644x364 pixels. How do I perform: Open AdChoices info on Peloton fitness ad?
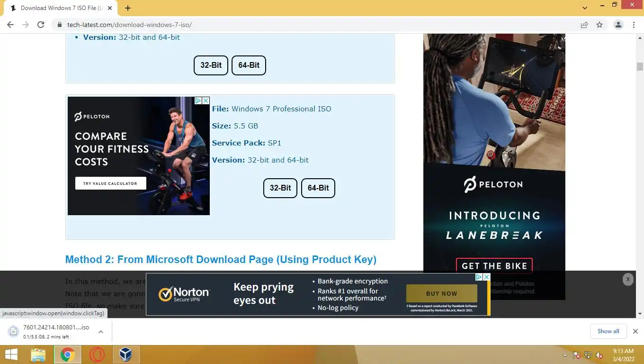point(198,100)
